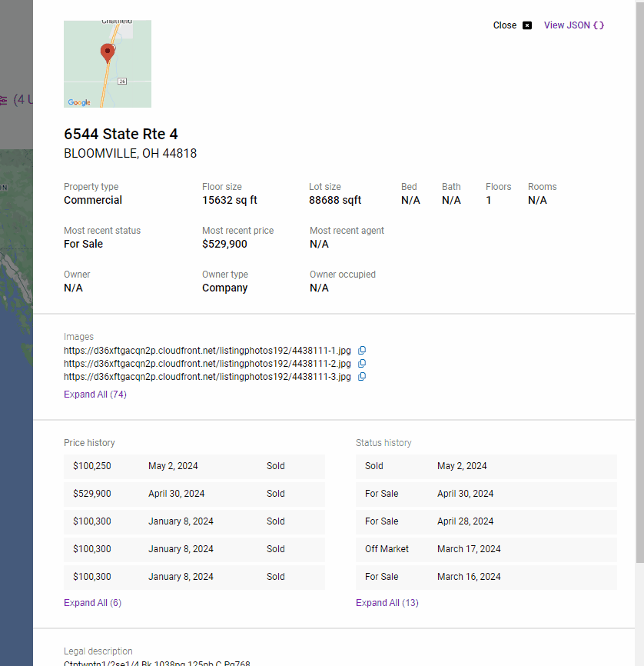Click BLOOMVILLE, OH 44818 text

click(x=131, y=153)
